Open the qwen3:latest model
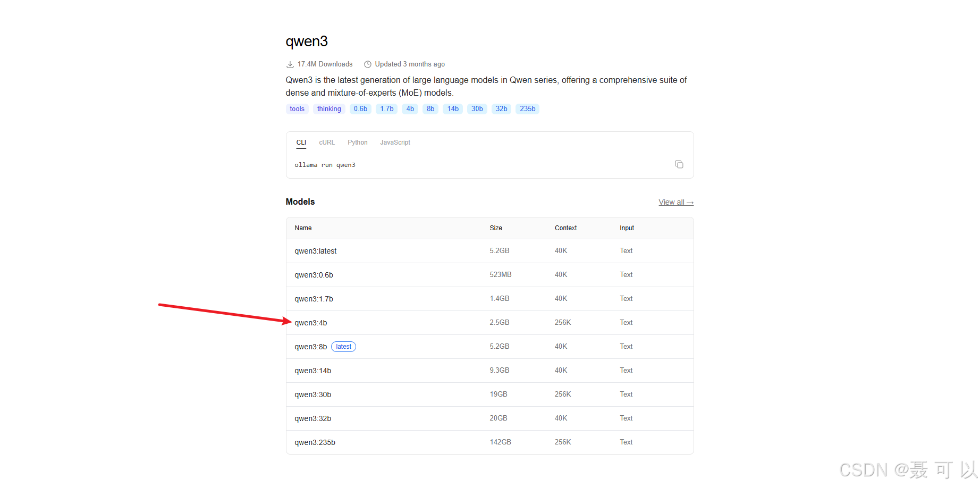 tap(316, 251)
